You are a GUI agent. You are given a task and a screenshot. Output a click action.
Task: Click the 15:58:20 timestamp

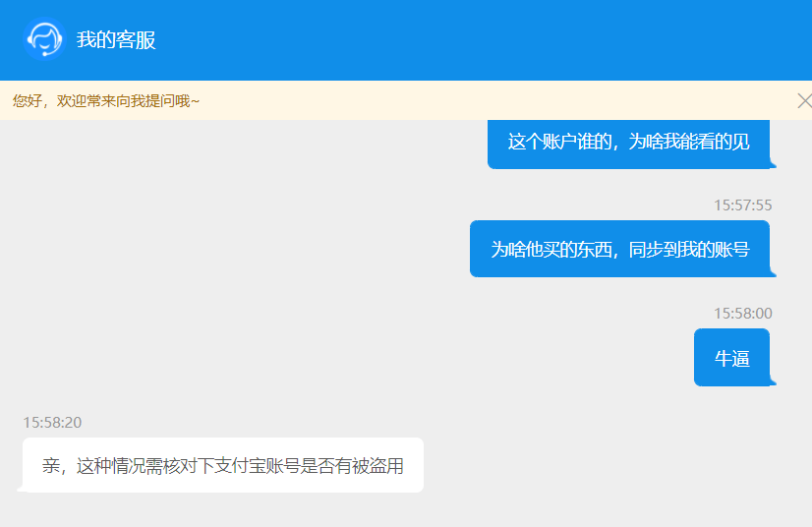pos(52,423)
